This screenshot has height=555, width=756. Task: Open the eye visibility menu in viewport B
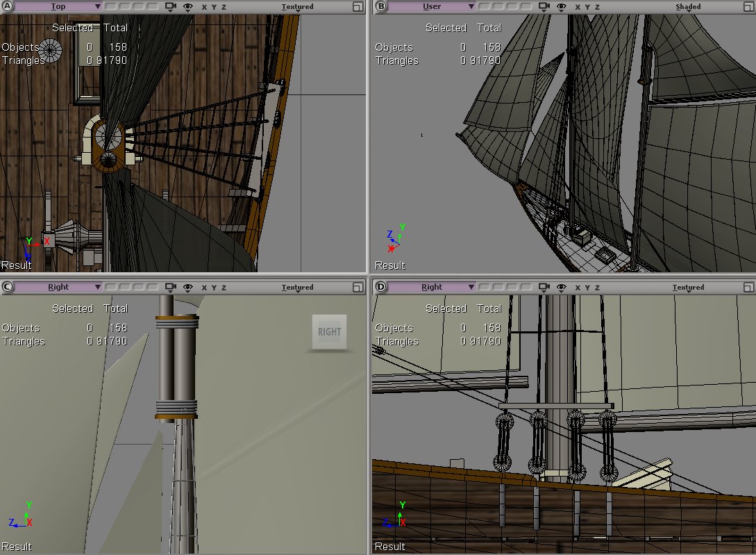point(562,7)
